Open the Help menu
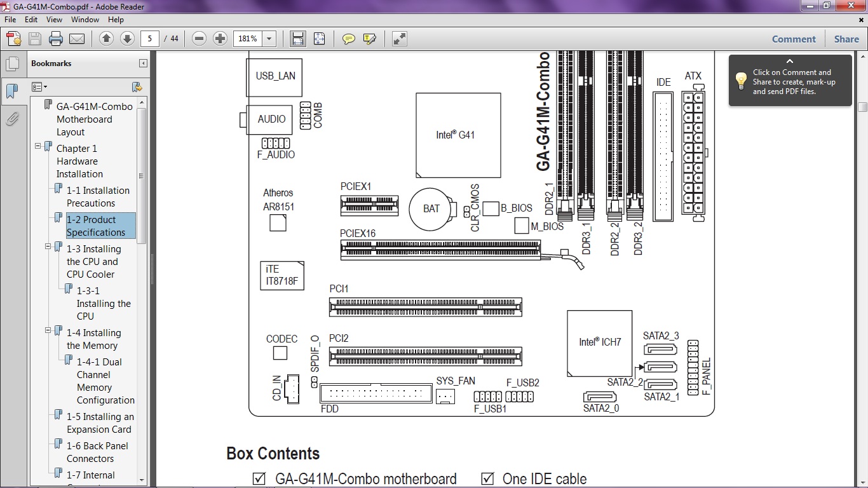The width and height of the screenshot is (868, 488). (x=116, y=20)
